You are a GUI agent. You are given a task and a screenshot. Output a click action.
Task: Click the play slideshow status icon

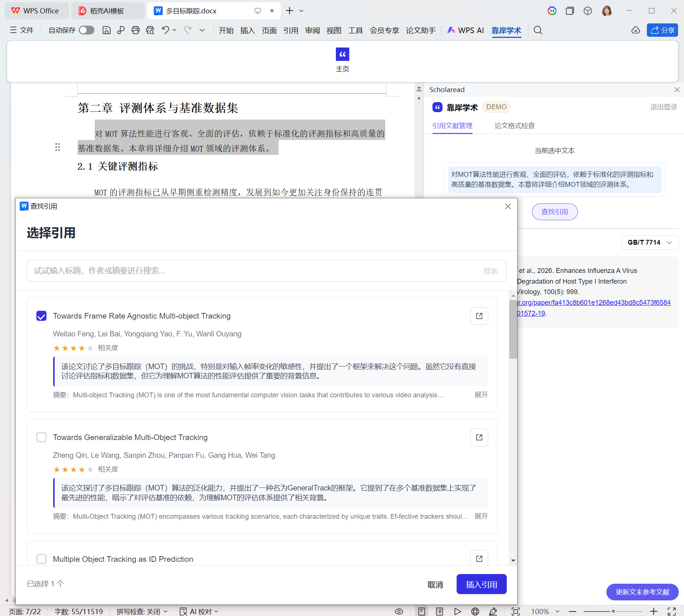coord(457,612)
